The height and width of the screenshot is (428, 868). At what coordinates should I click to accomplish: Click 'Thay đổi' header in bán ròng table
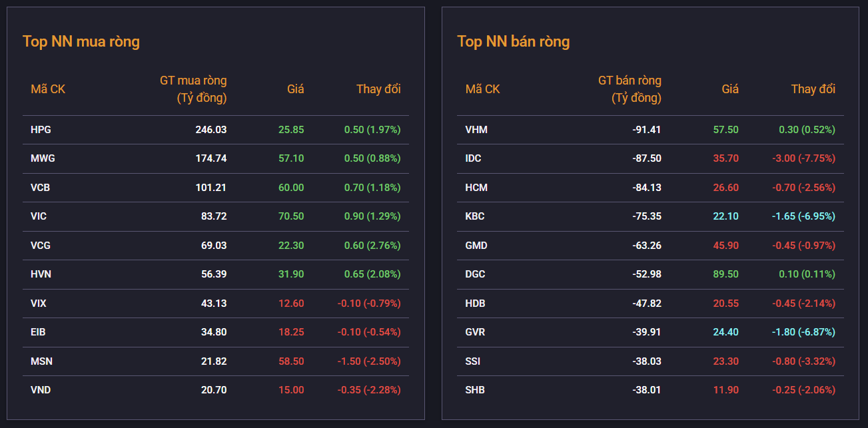813,89
